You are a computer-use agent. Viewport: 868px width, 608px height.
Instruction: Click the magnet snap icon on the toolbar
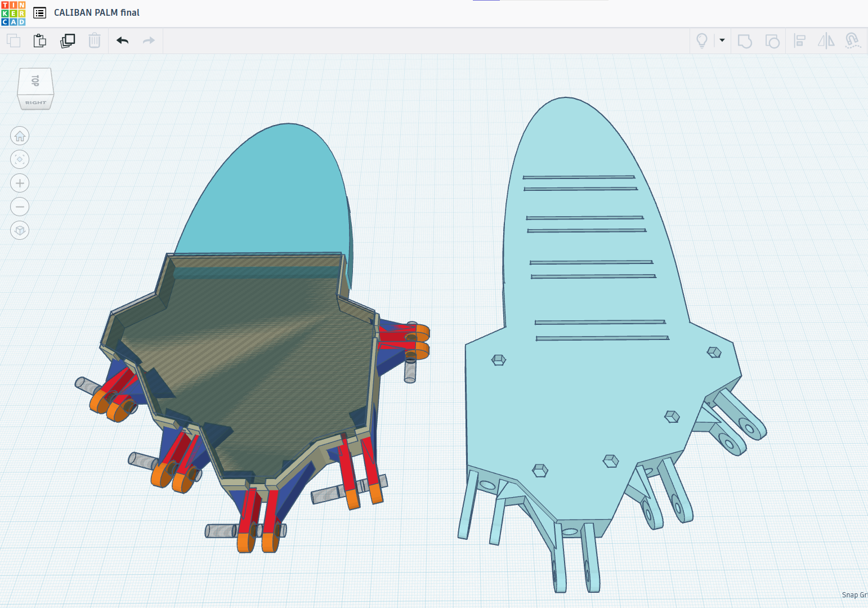click(852, 41)
